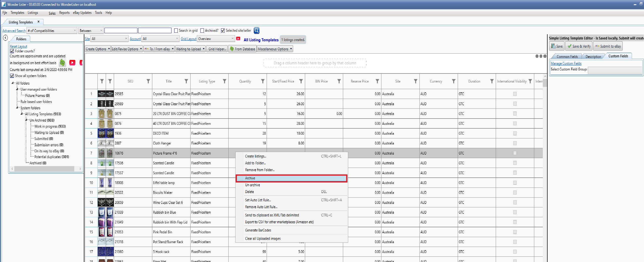Switch to the Description tab

click(x=593, y=56)
